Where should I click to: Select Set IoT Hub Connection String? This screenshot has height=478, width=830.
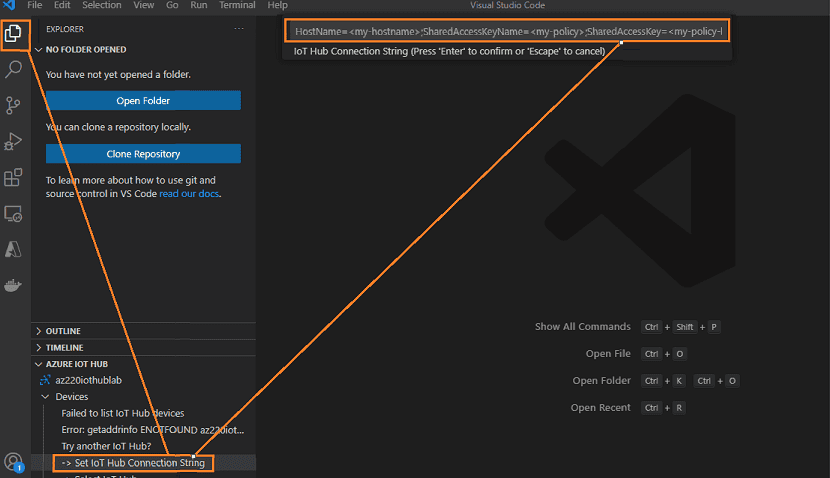pyautogui.click(x=133, y=463)
